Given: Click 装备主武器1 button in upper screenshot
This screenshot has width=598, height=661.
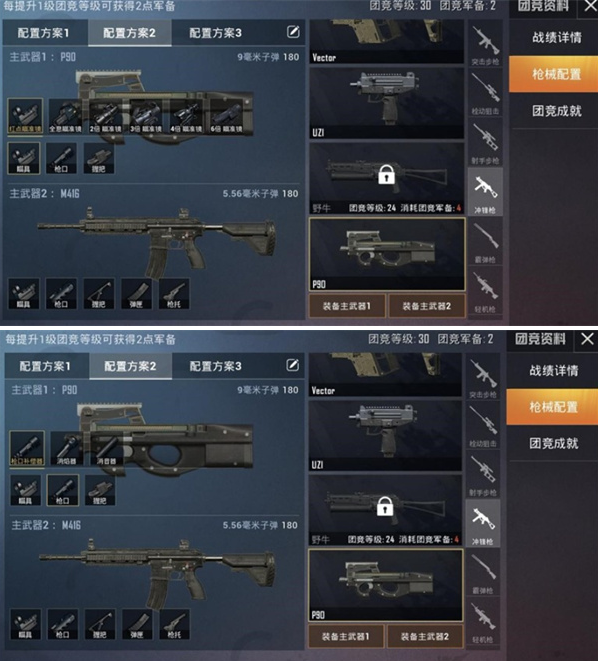Looking at the screenshot, I should point(347,306).
